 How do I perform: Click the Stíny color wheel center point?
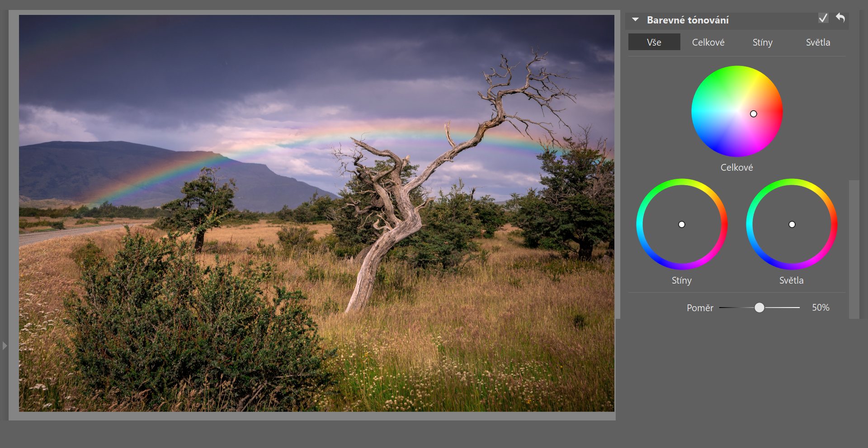(x=682, y=224)
